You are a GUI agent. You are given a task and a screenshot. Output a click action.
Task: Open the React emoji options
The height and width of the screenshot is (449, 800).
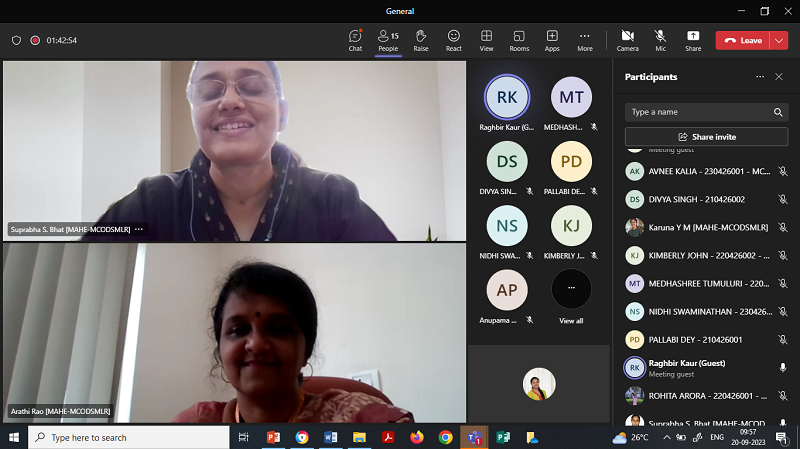point(454,40)
